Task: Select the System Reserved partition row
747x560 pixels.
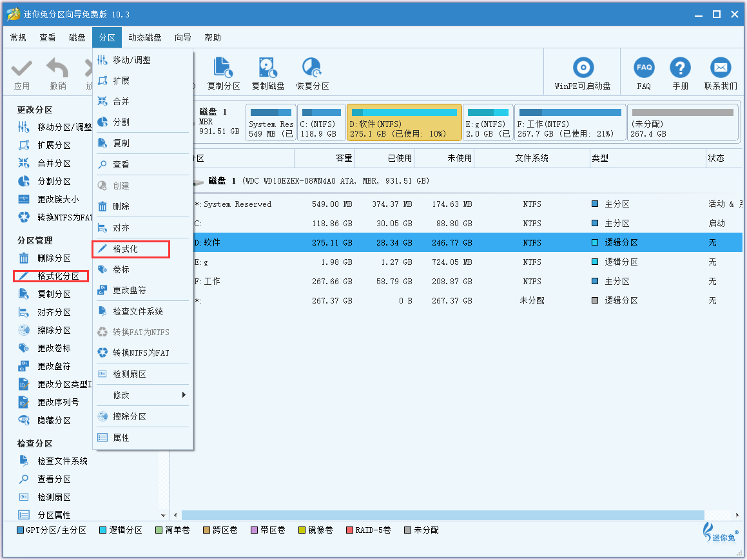Action: coord(468,204)
